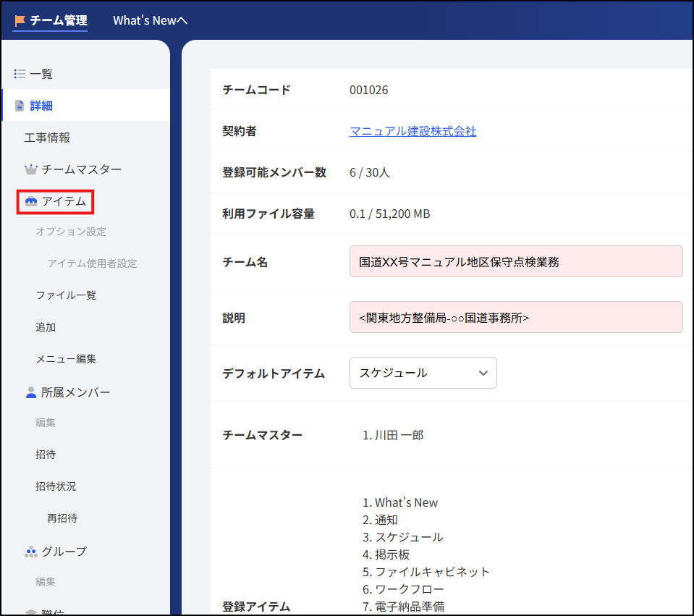Click the document icon beside 詳細
This screenshot has height=616, width=694.
pos(20,106)
